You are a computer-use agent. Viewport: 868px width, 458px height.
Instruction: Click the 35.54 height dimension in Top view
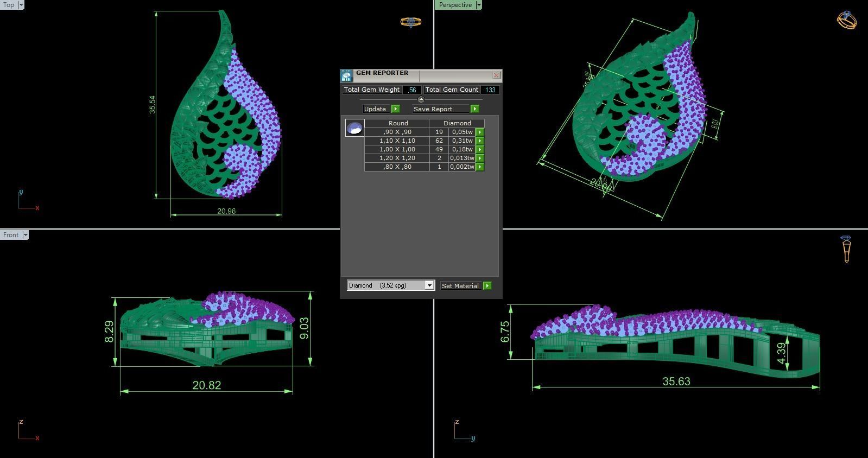pyautogui.click(x=153, y=105)
